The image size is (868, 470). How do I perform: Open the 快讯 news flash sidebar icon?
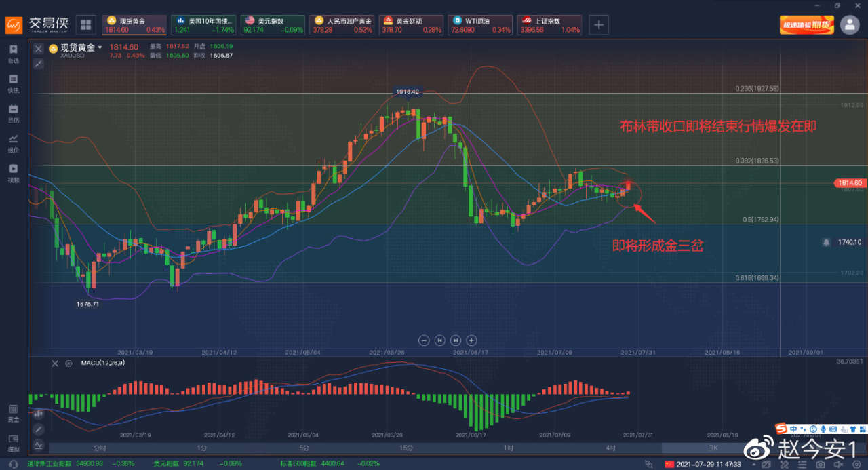[x=14, y=83]
